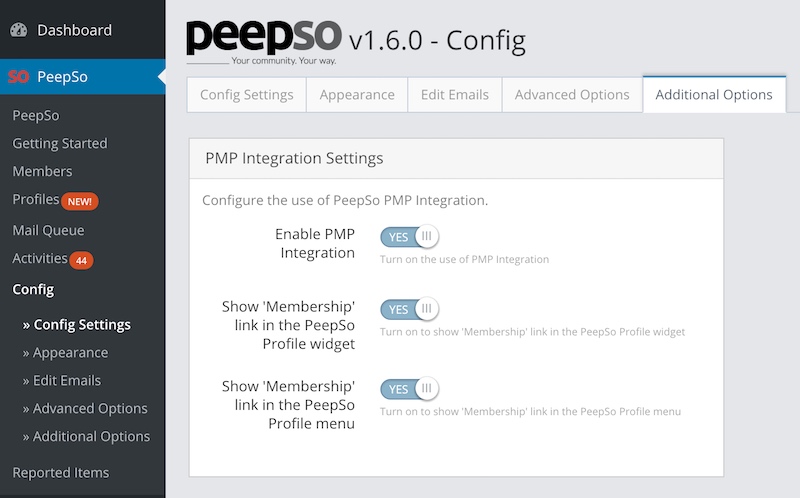Click the PeepSo 'SO' sidebar icon
800x498 pixels.
pos(18,77)
